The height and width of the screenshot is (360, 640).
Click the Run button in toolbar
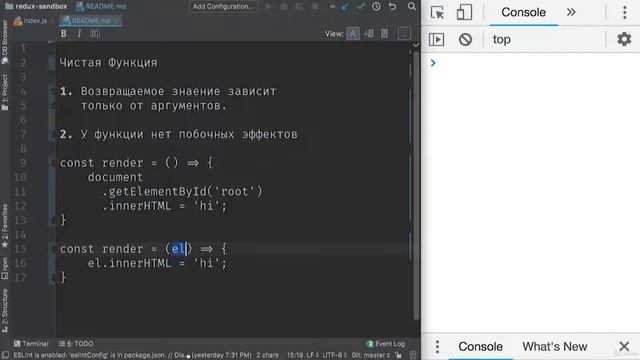tap(268, 7)
